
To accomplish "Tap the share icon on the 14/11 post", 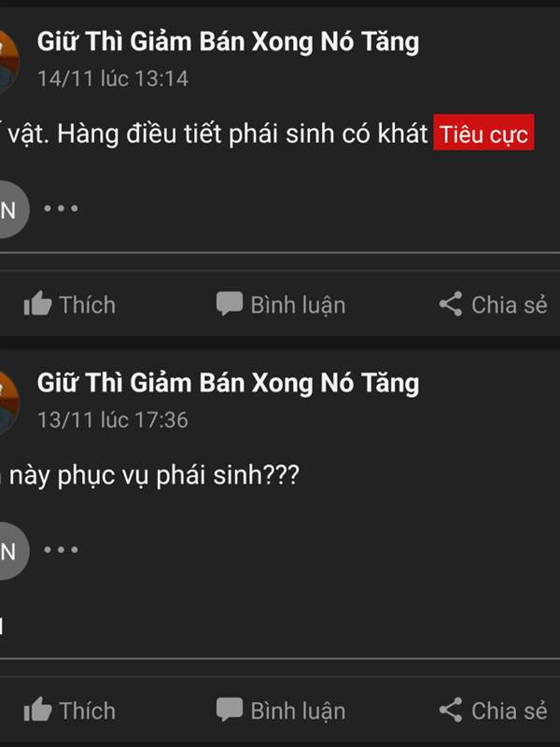I will click(x=451, y=304).
